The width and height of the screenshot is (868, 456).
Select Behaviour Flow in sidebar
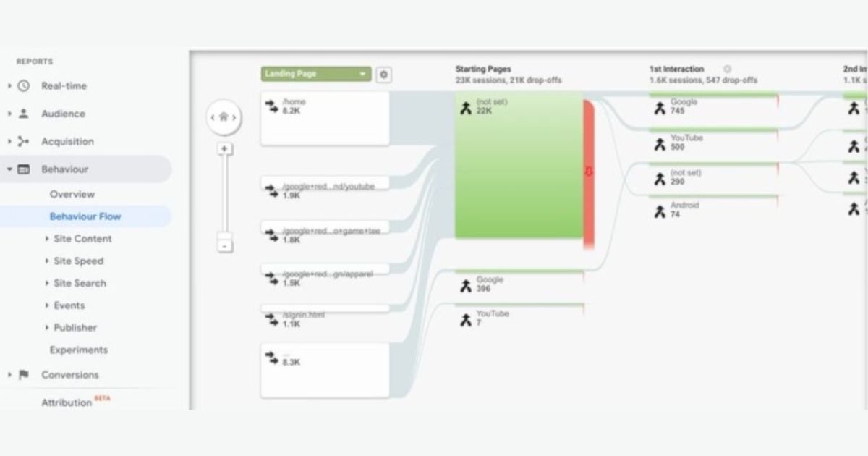click(x=85, y=216)
